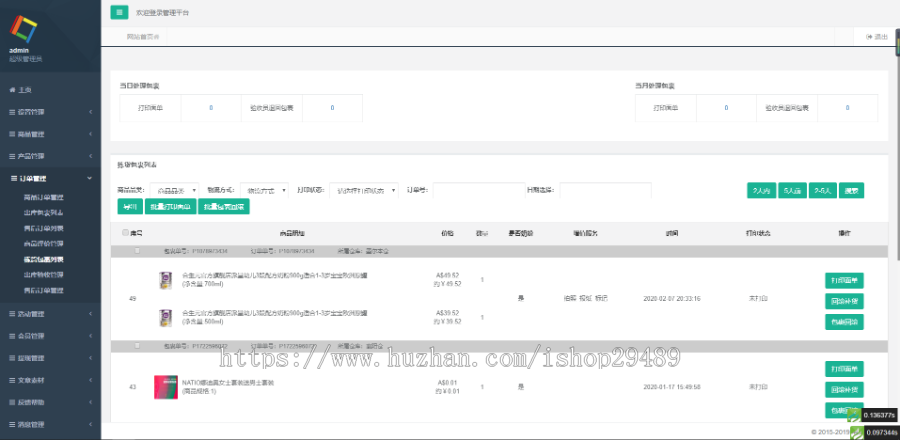Click the list icon beside 订单管理
The height and width of the screenshot is (440, 900).
point(14,178)
